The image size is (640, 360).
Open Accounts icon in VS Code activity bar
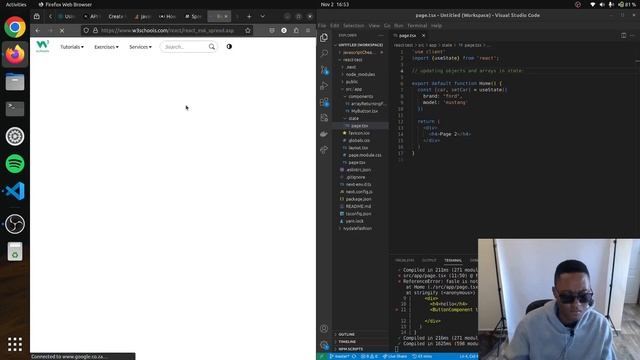click(x=324, y=328)
